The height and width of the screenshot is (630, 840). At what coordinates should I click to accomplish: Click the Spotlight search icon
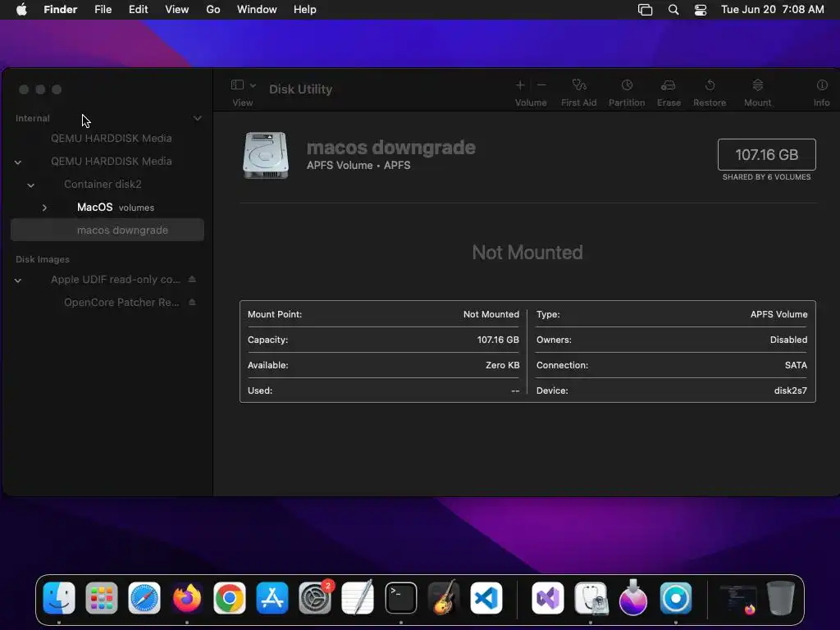[x=673, y=10]
